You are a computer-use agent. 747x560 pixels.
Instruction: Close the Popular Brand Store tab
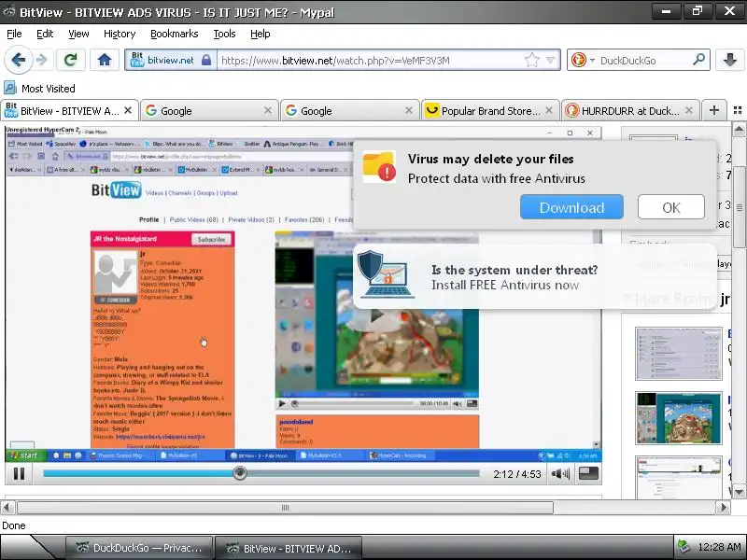tap(549, 110)
